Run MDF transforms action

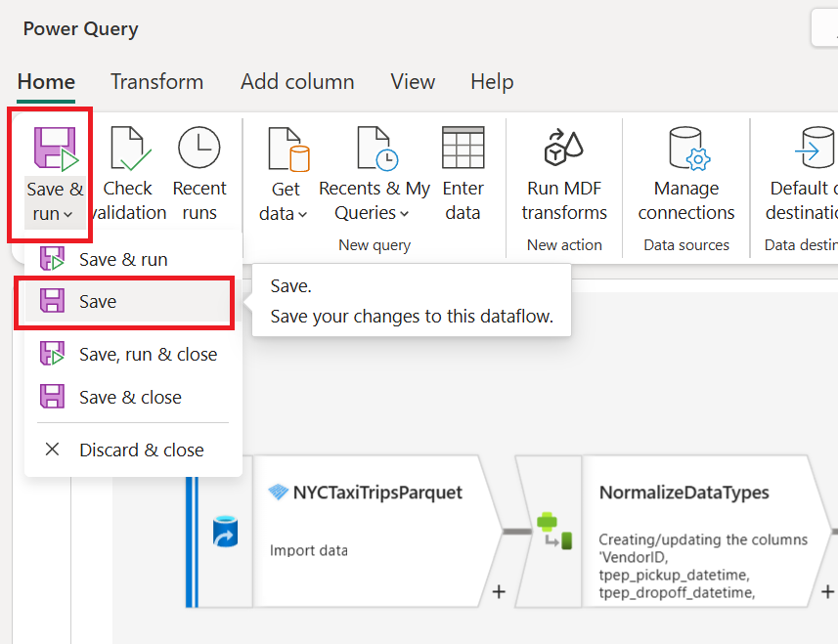coord(564,174)
